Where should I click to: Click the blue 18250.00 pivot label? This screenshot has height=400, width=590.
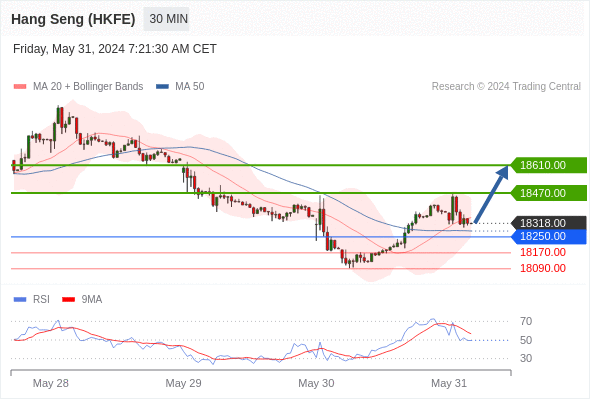pyautogui.click(x=548, y=237)
